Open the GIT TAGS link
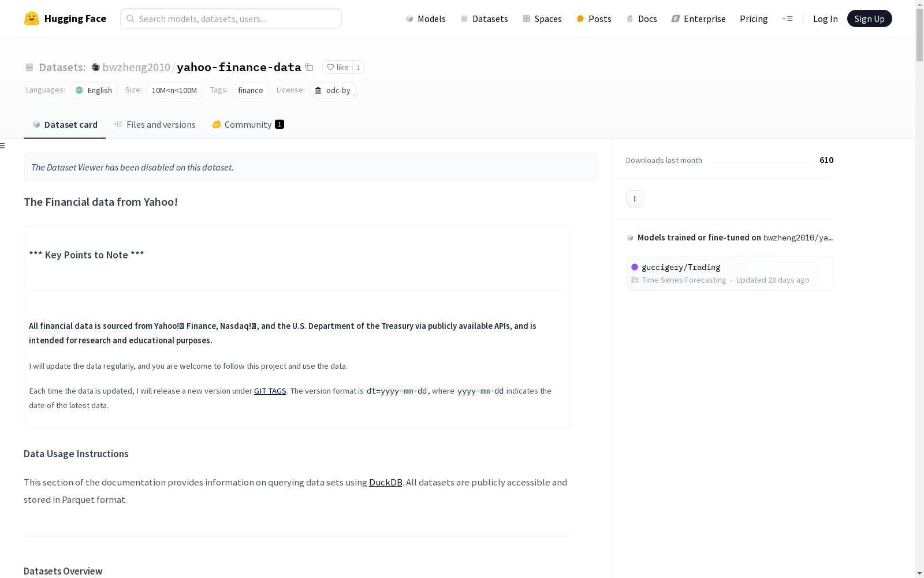 point(270,391)
